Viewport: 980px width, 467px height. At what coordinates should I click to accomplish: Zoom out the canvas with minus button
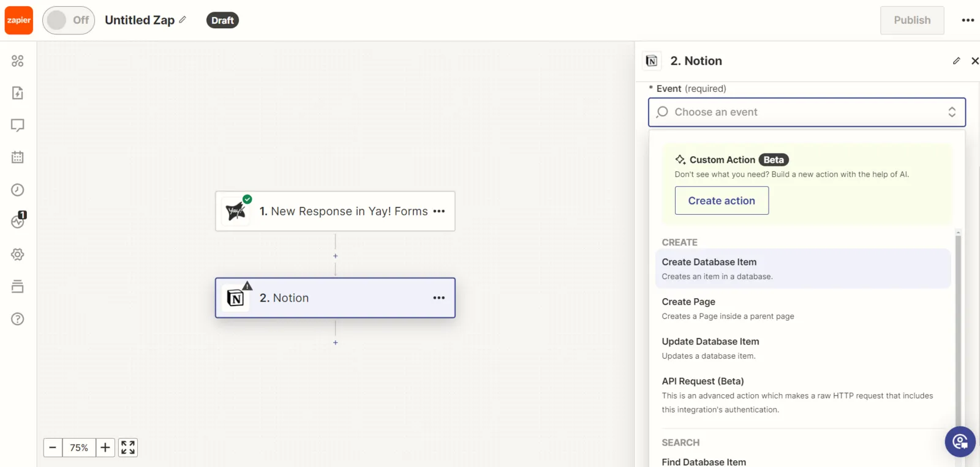click(53, 448)
